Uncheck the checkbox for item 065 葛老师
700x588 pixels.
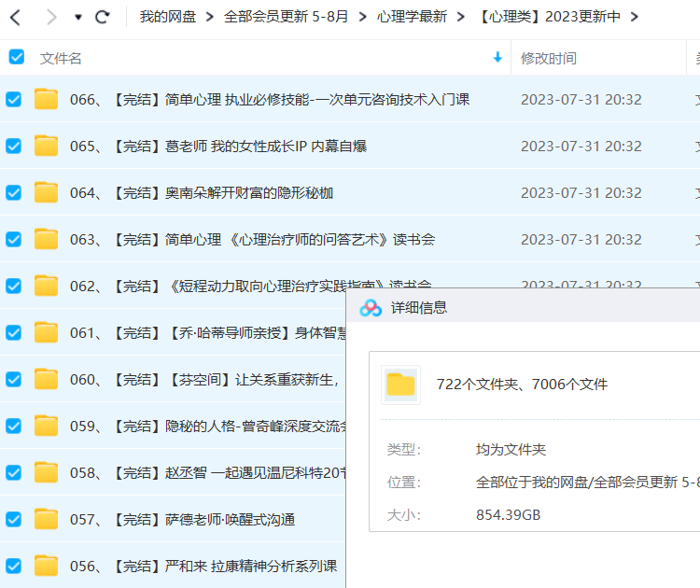click(x=14, y=146)
